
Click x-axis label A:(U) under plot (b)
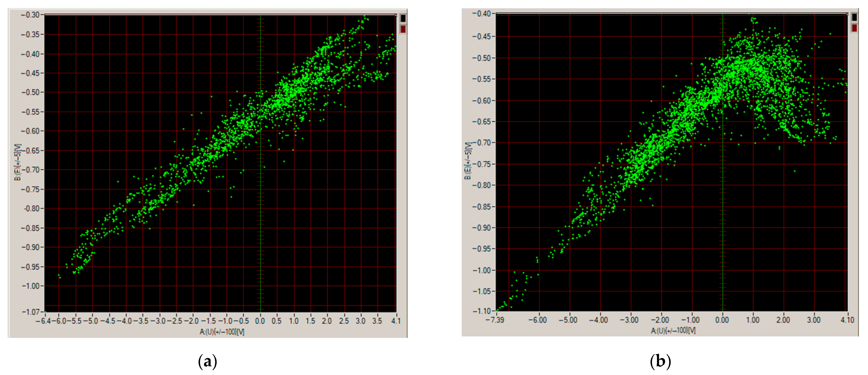[673, 331]
